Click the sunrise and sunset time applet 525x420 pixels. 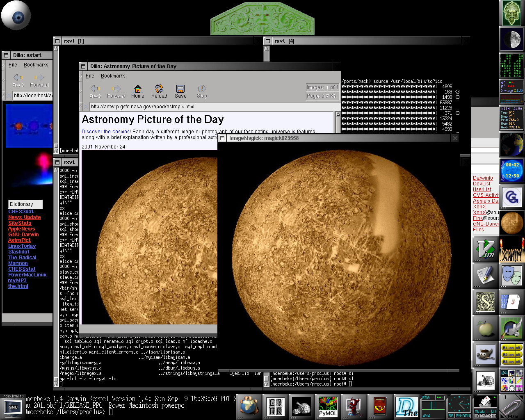point(511,171)
